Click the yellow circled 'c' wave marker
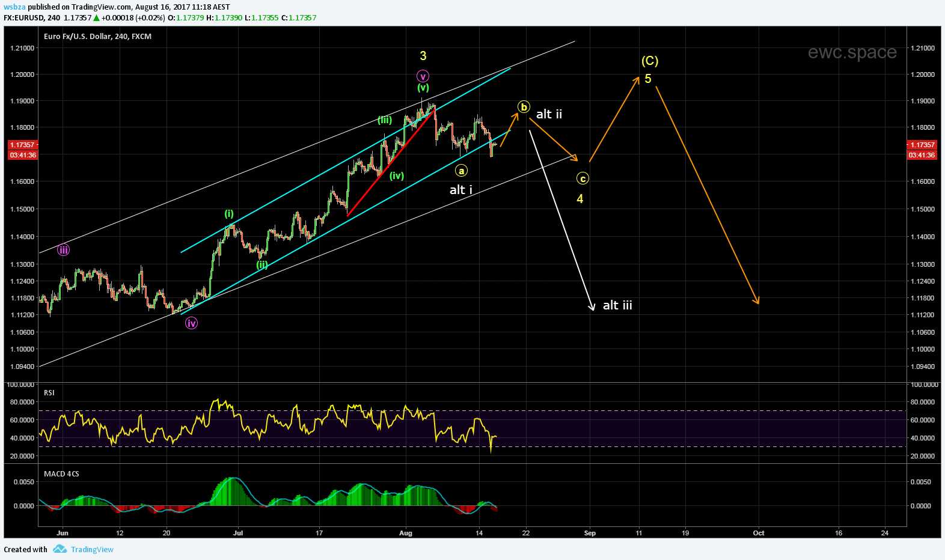Screen dimensions: 945x560 pos(582,178)
